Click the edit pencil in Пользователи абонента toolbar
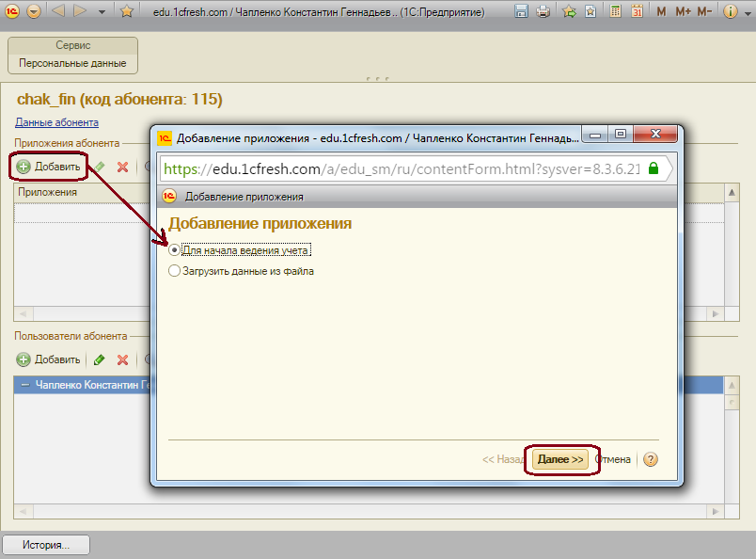The height and width of the screenshot is (559, 756). point(100,359)
